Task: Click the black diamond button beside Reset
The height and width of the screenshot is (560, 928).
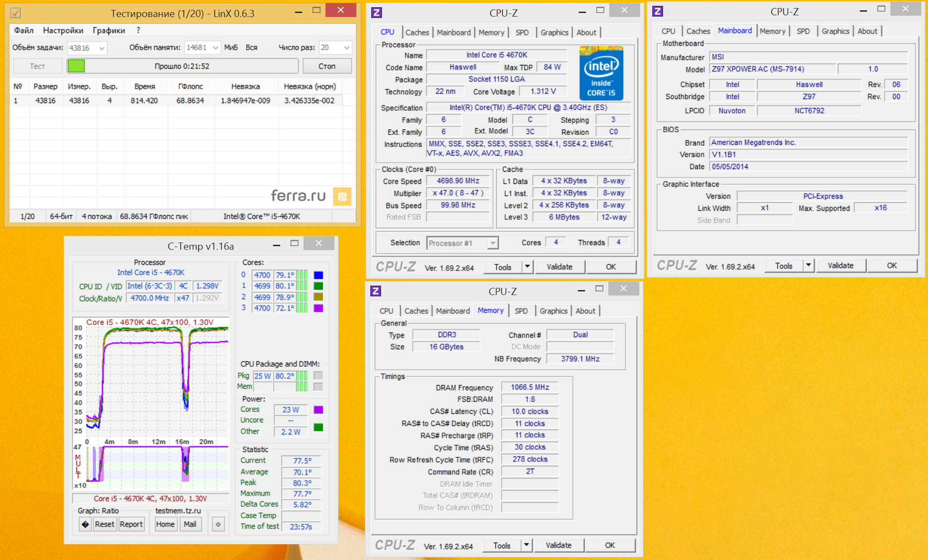Action: point(85,524)
